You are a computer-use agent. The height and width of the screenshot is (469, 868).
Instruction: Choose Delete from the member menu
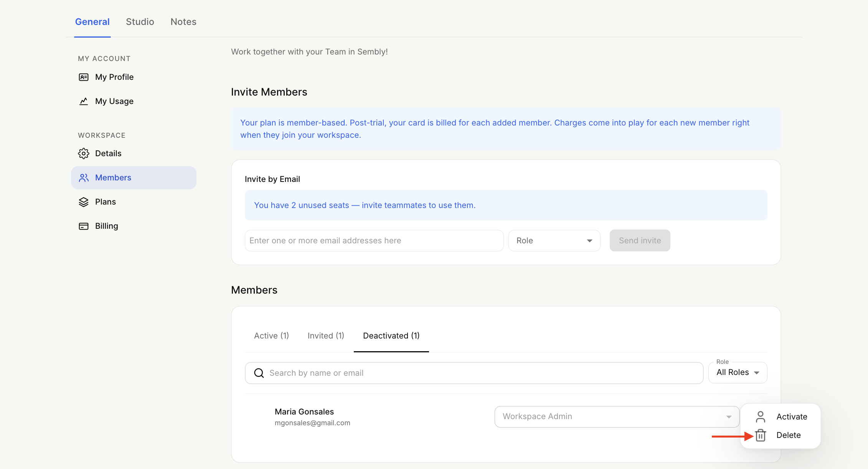tap(780, 435)
